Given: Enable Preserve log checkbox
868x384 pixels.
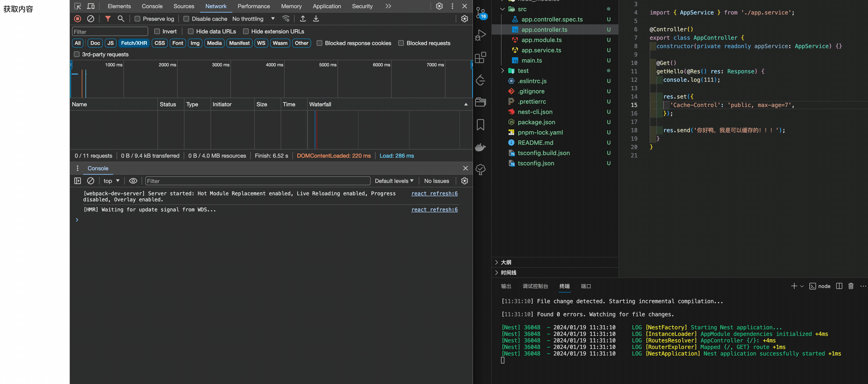Looking at the screenshot, I should pyautogui.click(x=137, y=19).
